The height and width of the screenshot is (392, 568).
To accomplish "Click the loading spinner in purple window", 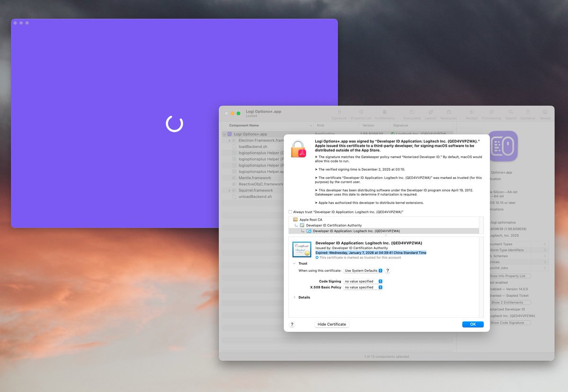I will (x=174, y=124).
